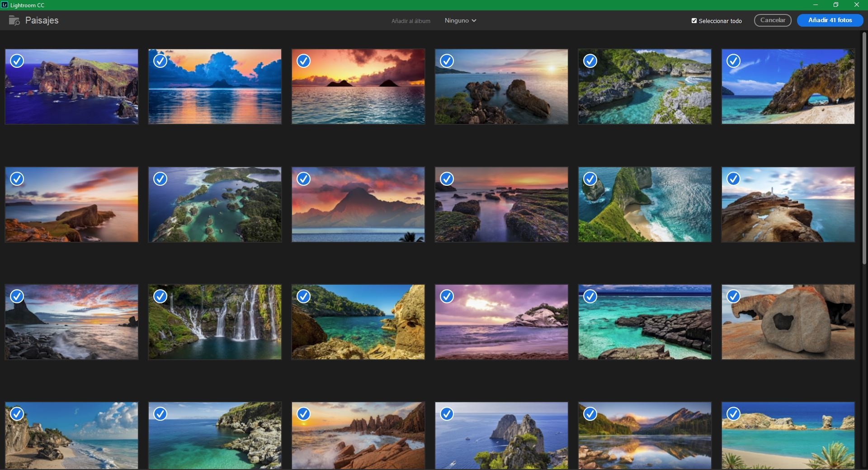Screen dimensions: 868x470
Task: Select the rocky coast boulders at sunset thumbnail
Action: [501, 87]
